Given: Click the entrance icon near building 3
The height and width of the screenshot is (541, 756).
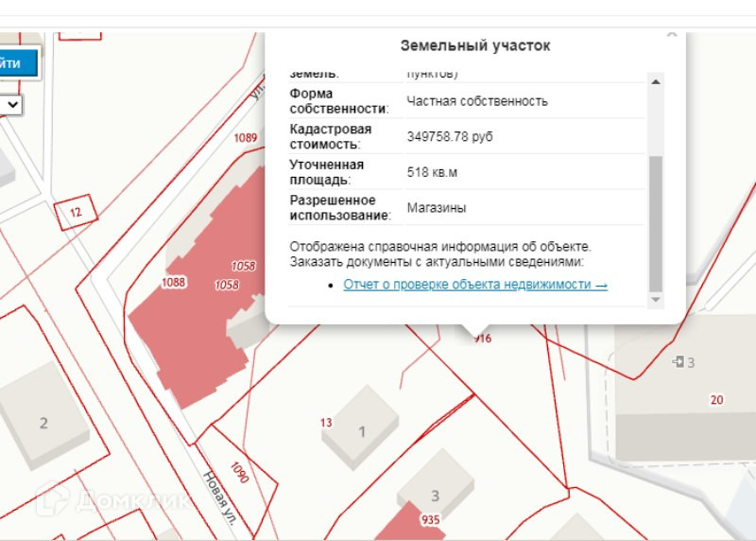Looking at the screenshot, I should click(679, 361).
